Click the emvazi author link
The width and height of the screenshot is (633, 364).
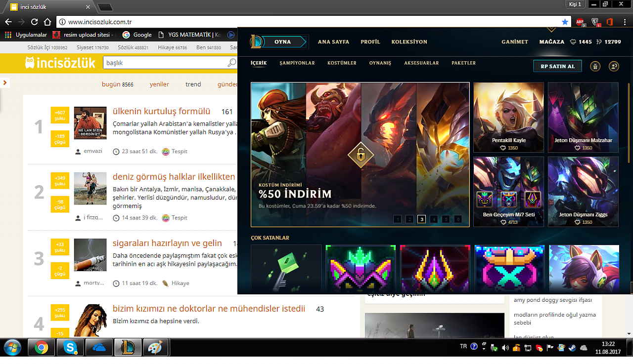93,151
